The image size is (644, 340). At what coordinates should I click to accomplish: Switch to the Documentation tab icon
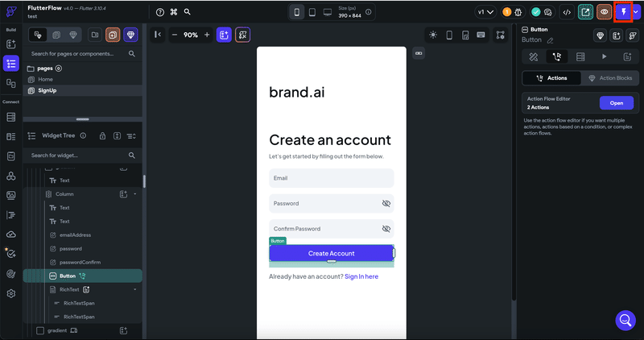click(627, 56)
